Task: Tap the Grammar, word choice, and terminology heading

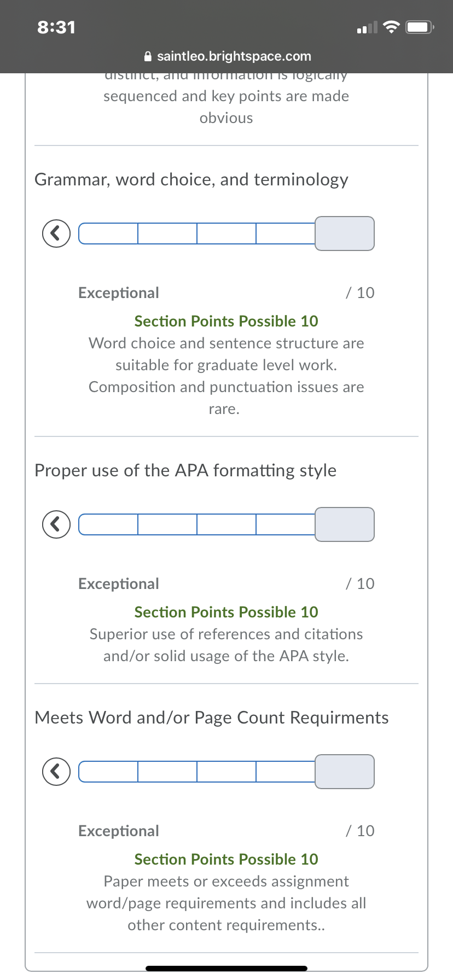Action: click(x=191, y=179)
